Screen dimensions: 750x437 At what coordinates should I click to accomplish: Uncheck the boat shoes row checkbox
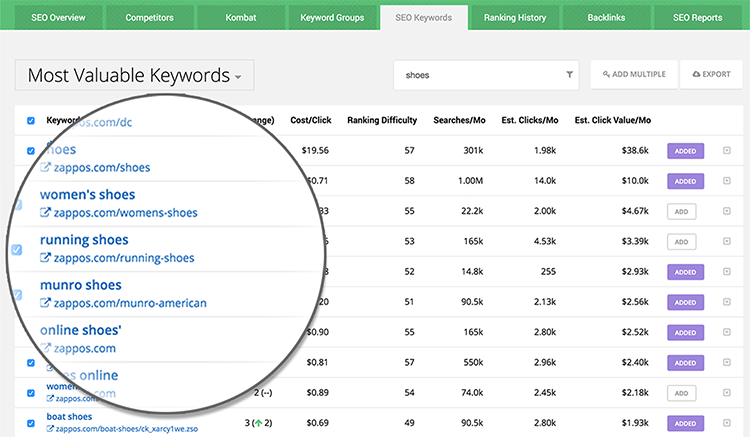pos(31,422)
